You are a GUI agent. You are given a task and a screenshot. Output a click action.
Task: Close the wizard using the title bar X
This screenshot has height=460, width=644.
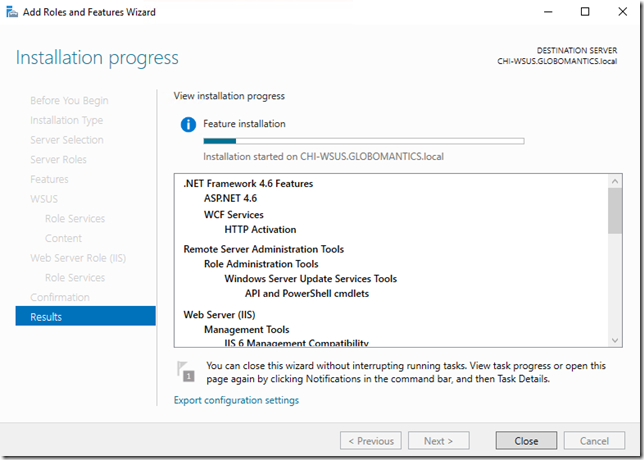[623, 12]
